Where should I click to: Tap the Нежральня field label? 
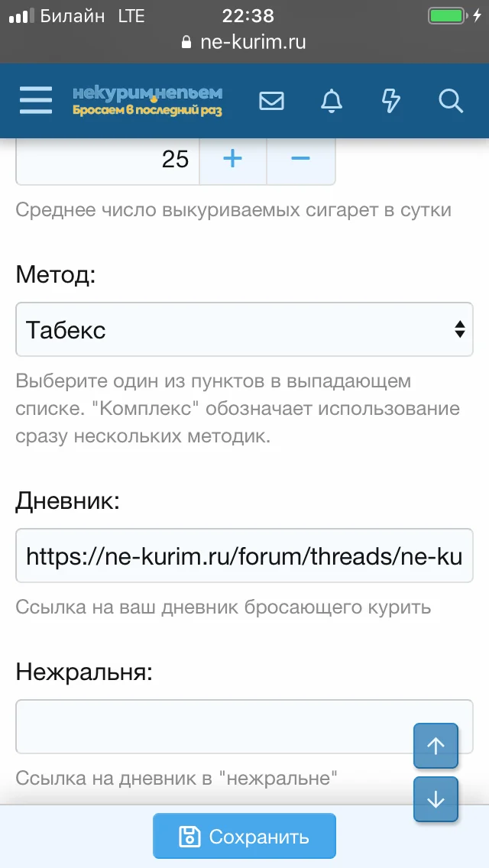pyautogui.click(x=84, y=672)
